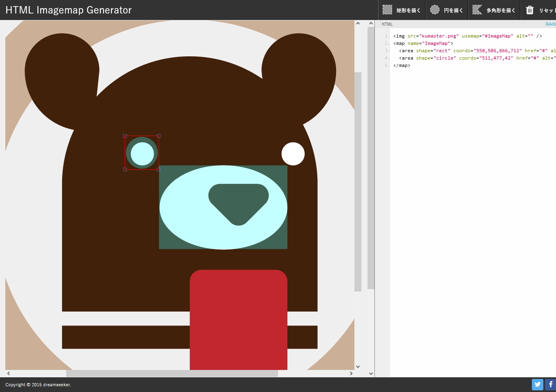Click the rect area coords code line
The width and height of the screenshot is (556, 392).
pyautogui.click(x=477, y=51)
